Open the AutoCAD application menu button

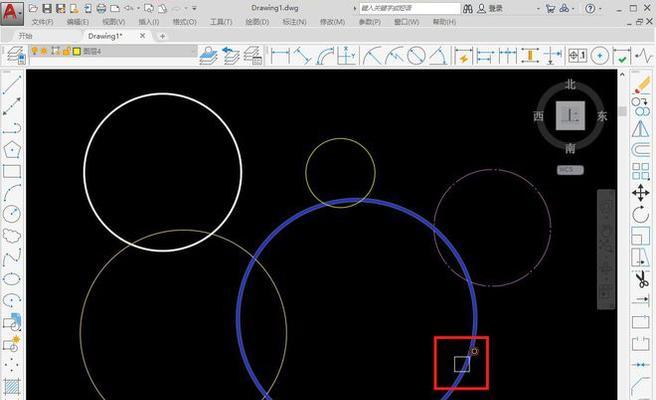coord(11,13)
